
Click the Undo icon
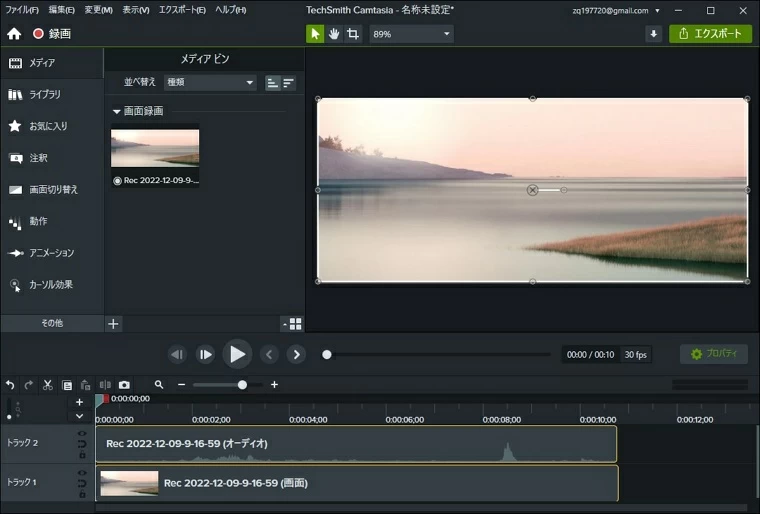click(x=10, y=385)
